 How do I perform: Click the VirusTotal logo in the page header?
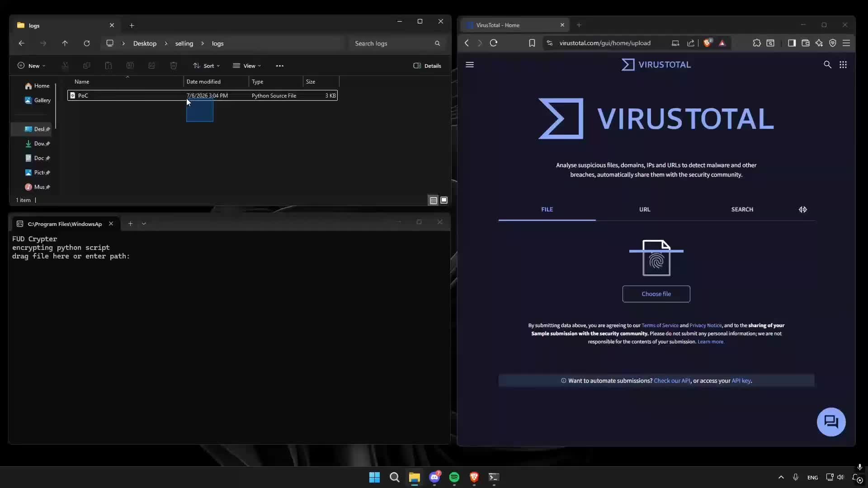coord(656,65)
